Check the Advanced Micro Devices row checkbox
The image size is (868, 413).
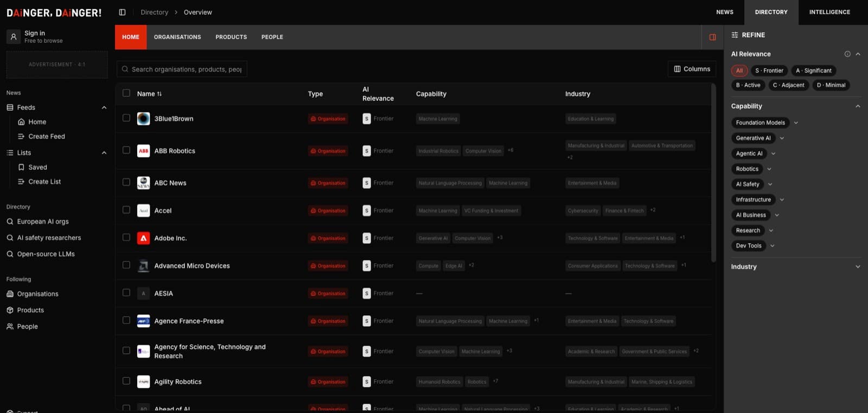point(126,265)
